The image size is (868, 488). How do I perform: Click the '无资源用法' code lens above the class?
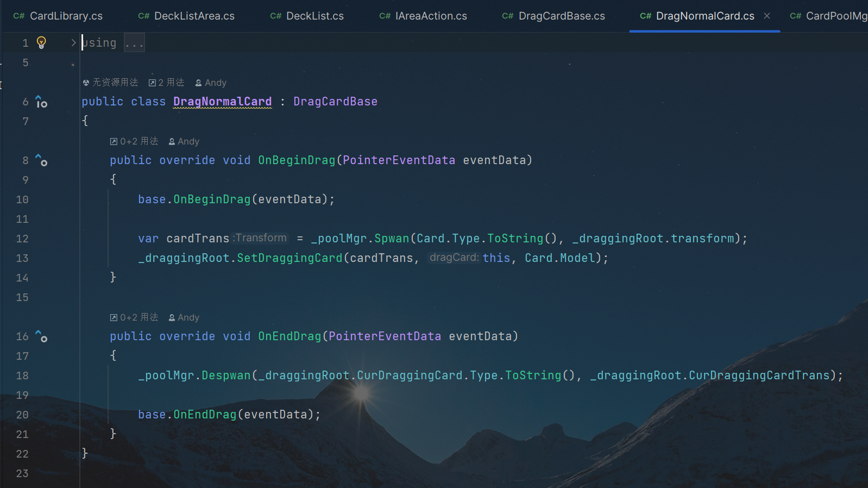coord(110,83)
